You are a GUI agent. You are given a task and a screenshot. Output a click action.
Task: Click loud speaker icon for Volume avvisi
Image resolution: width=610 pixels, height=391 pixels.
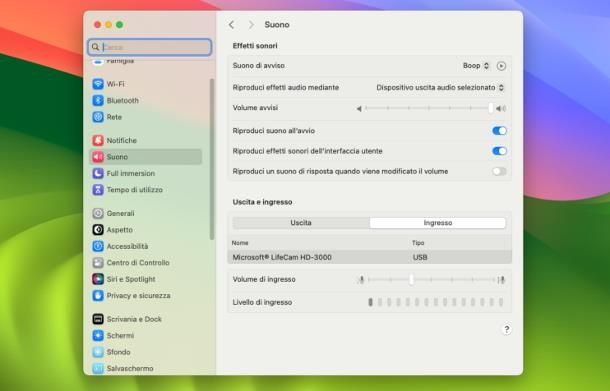click(501, 109)
